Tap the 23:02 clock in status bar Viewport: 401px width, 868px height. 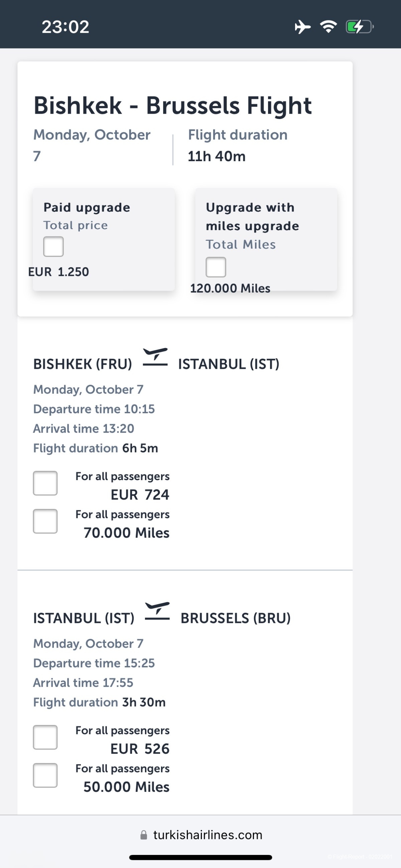(65, 27)
